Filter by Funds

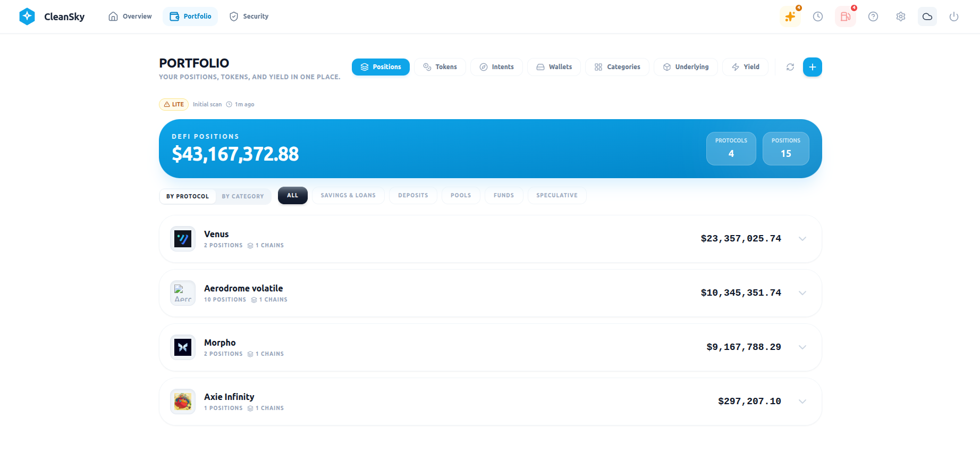click(x=504, y=196)
